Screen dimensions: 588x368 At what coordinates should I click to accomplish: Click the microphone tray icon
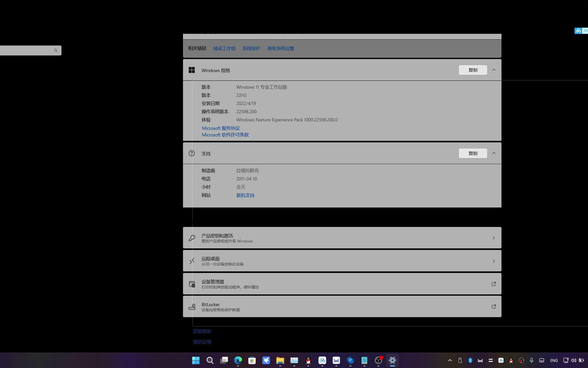[532, 360]
